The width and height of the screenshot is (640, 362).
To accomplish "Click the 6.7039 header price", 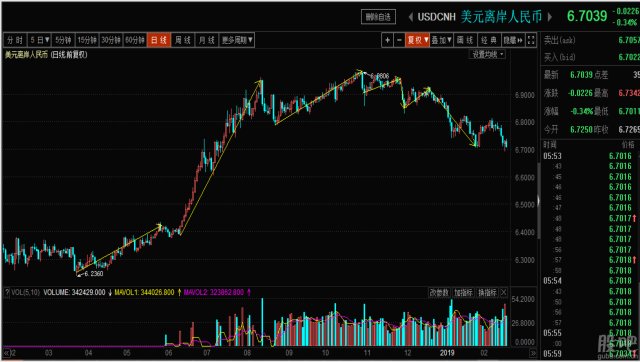I will (x=587, y=16).
